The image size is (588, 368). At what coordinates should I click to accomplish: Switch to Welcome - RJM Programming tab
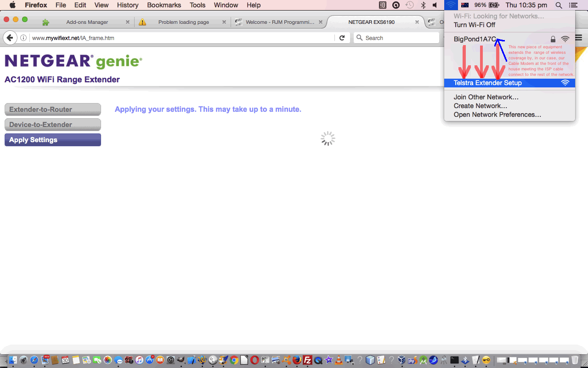pos(280,22)
